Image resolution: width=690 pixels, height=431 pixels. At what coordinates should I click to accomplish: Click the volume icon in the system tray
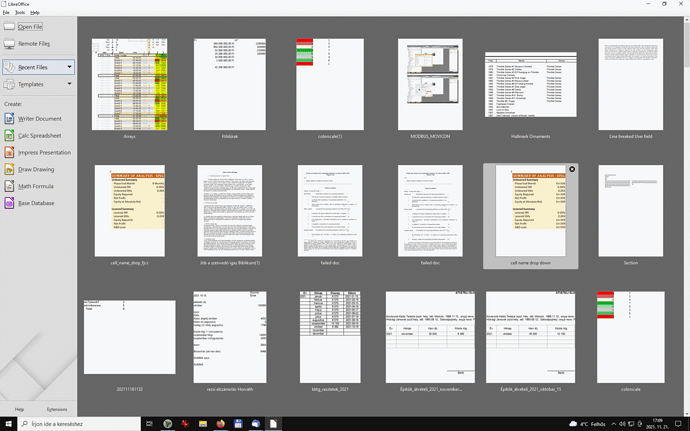pyautogui.click(x=622, y=424)
